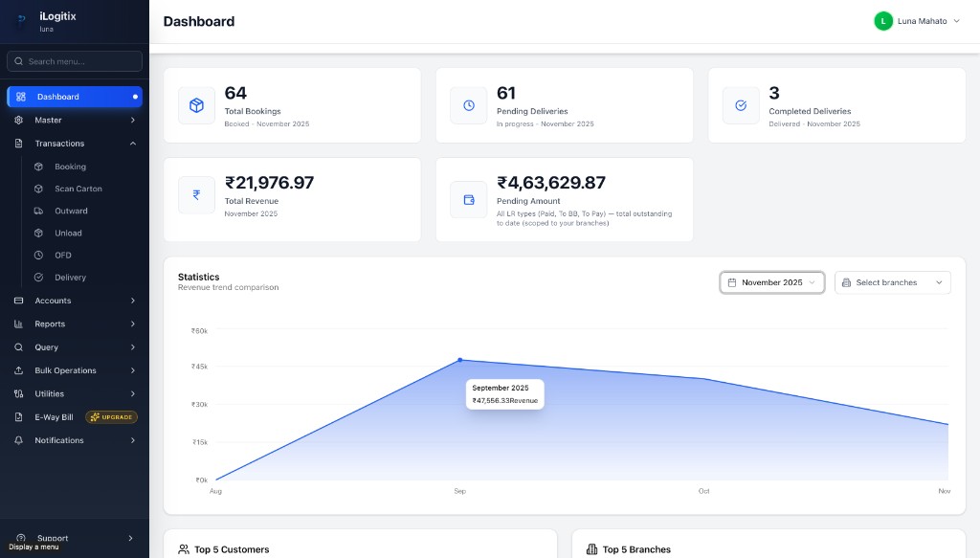Click the Top 5 Branches building icon
980x558 pixels.
tap(591, 549)
